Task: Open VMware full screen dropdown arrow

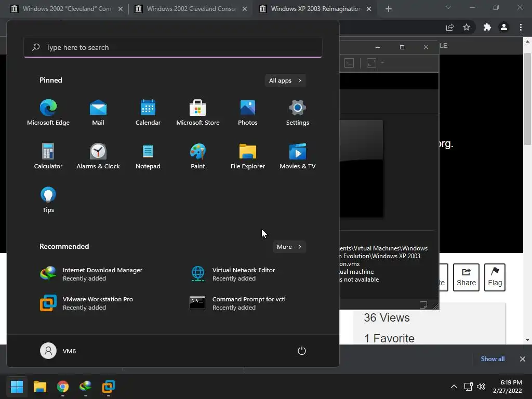Action: point(383,62)
